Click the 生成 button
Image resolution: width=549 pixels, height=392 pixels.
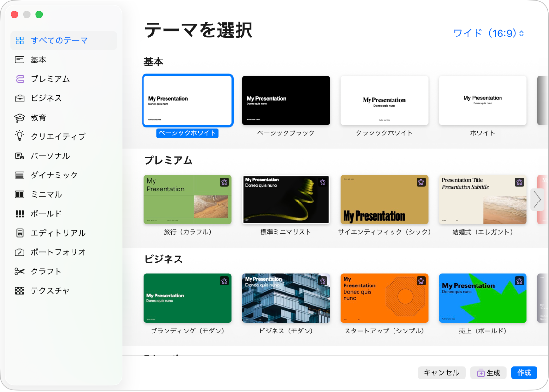[488, 372]
